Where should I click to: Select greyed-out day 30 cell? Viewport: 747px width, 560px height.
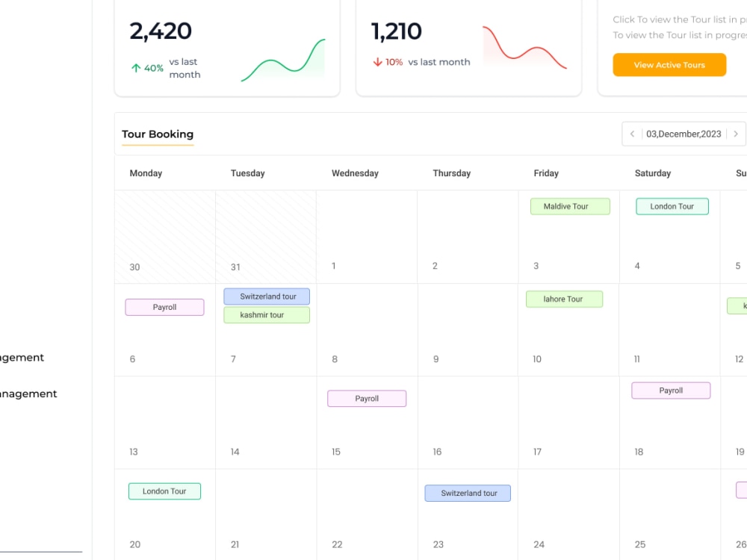pos(165,237)
